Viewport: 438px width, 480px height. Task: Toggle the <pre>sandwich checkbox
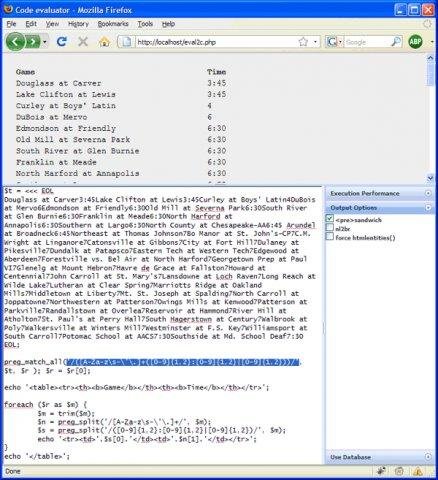tap(330, 218)
